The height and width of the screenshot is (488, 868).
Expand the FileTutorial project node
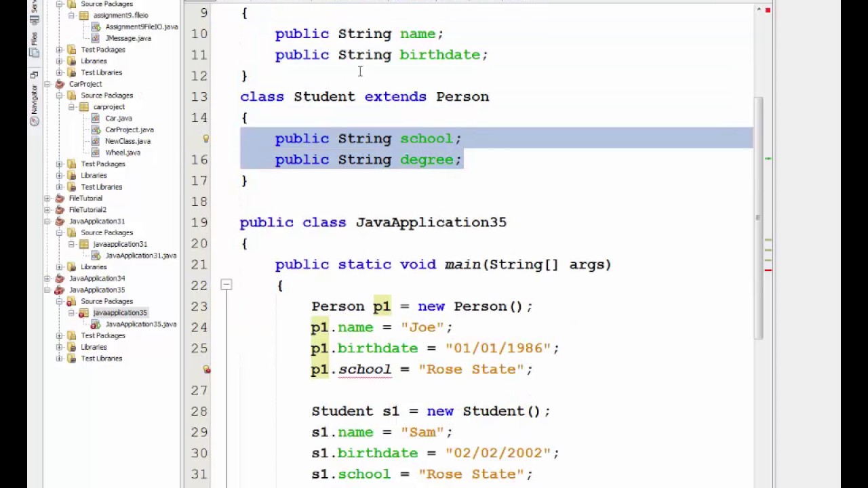(47, 198)
